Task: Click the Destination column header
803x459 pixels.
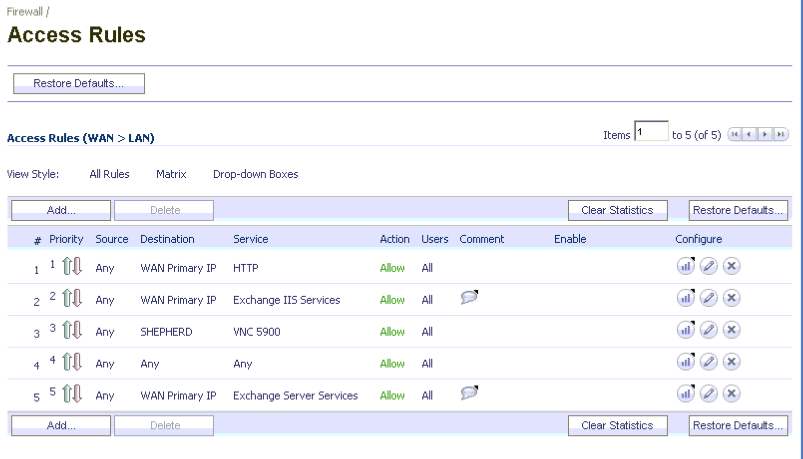Action: tap(167, 239)
